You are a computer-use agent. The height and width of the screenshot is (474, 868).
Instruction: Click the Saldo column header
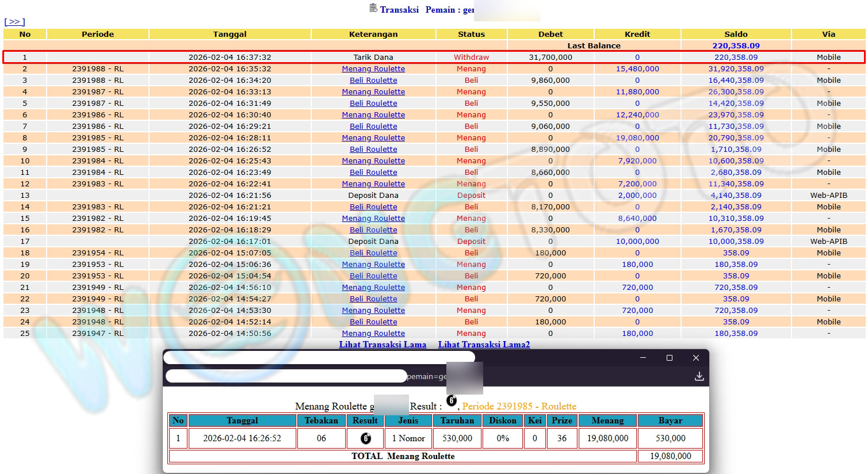736,34
